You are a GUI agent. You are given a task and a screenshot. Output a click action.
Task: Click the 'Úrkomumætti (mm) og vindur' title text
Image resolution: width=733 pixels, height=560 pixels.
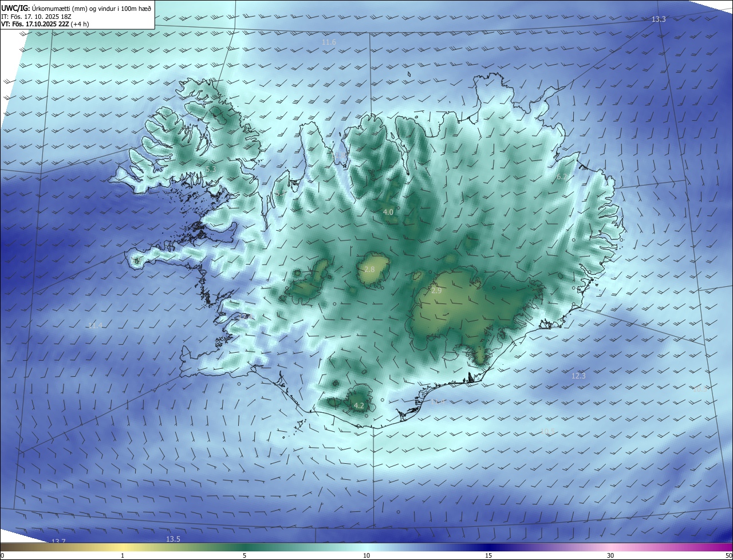[x=90, y=7]
